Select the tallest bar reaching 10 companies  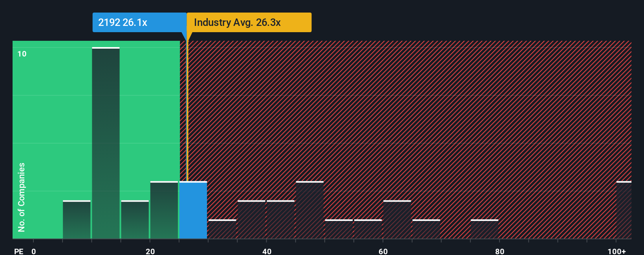click(106, 143)
